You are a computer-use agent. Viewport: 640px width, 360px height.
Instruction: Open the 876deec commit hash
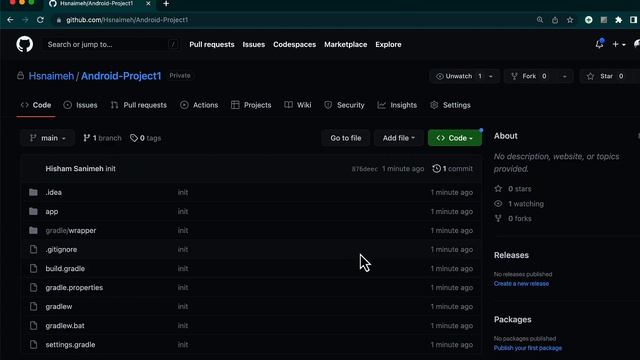pos(364,169)
